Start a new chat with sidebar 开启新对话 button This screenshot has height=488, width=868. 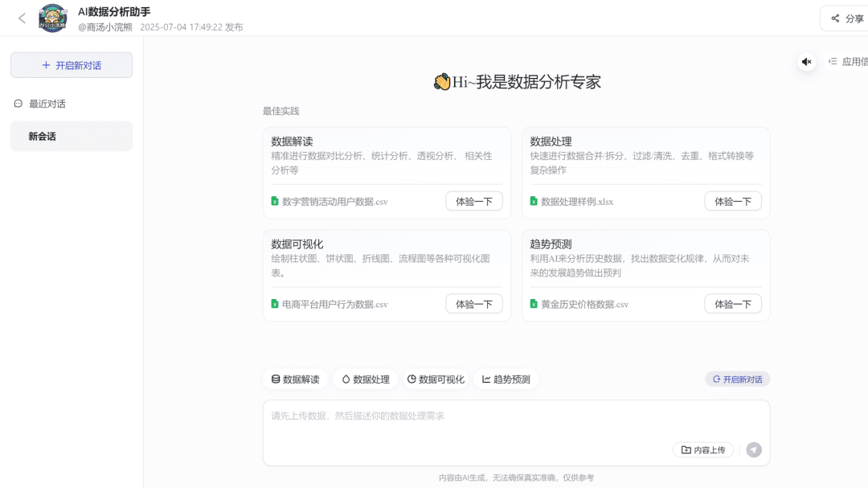click(72, 65)
